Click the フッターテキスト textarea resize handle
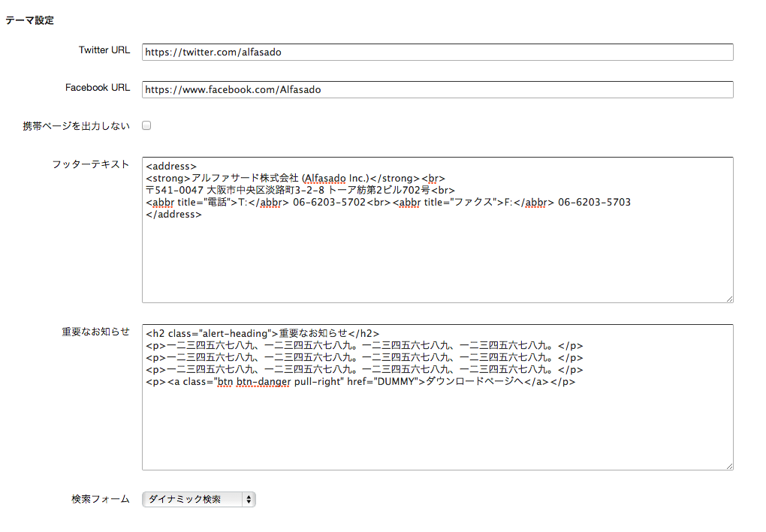 coord(729,299)
